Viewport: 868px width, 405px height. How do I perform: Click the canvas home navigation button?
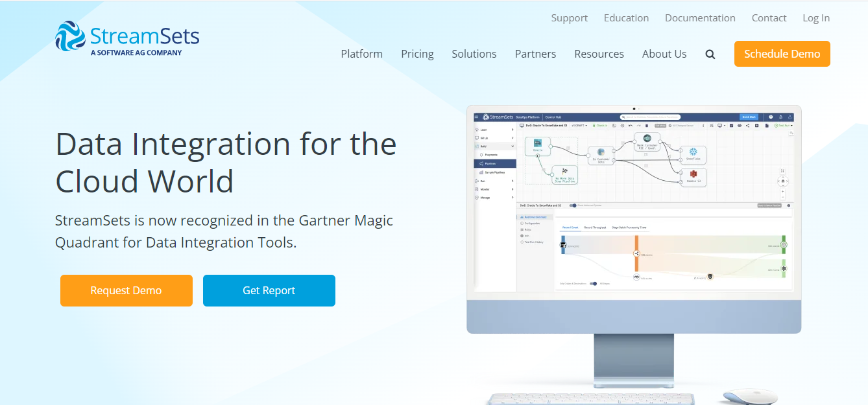click(783, 181)
